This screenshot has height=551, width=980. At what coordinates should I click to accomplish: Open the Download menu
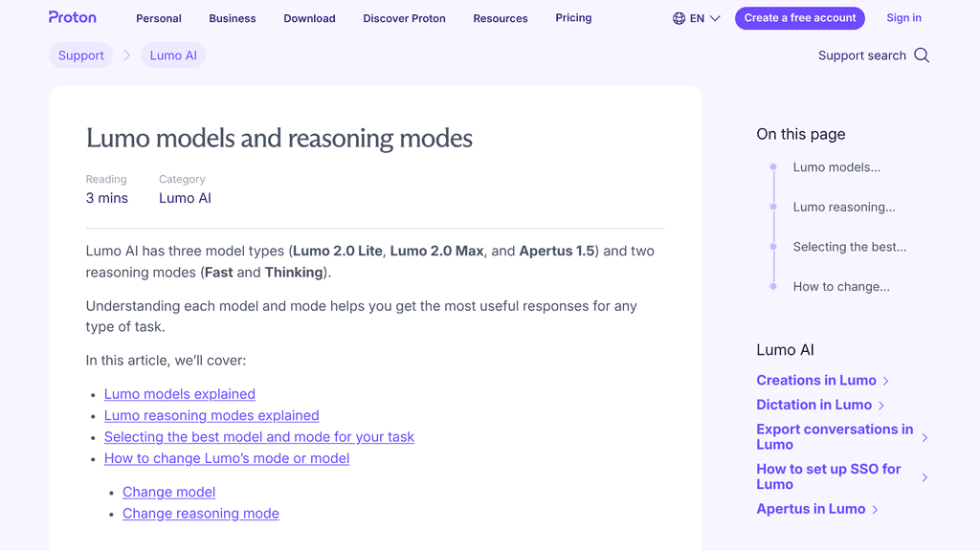(x=309, y=18)
